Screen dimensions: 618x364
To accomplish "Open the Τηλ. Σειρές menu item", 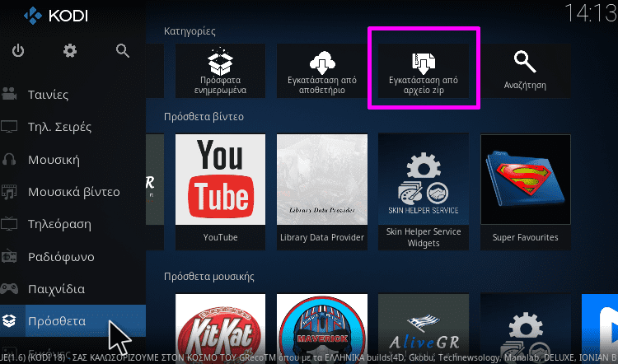I will coord(73,127).
